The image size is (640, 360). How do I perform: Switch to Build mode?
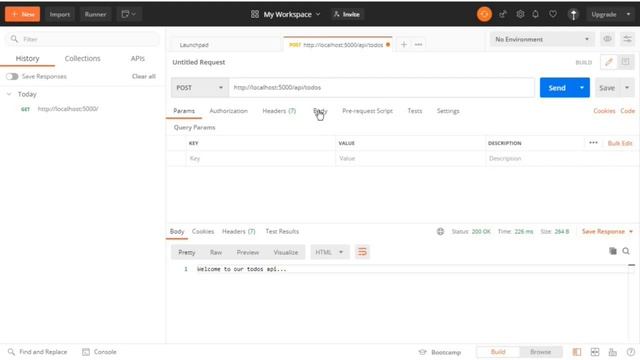click(498, 352)
